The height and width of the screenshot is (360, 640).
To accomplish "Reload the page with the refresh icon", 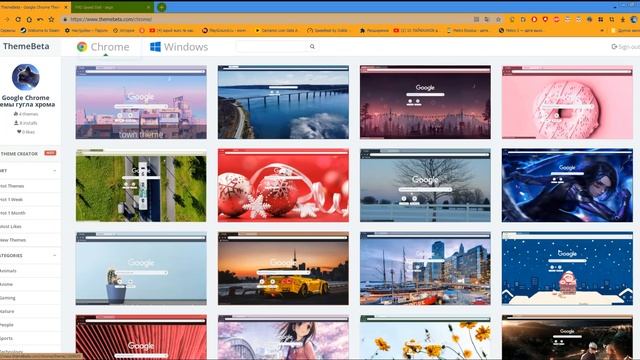I will coord(18,19).
